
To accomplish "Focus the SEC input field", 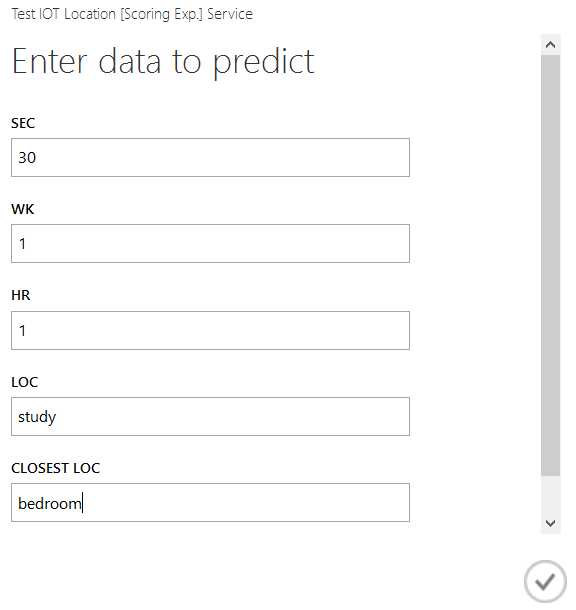I will [210, 158].
